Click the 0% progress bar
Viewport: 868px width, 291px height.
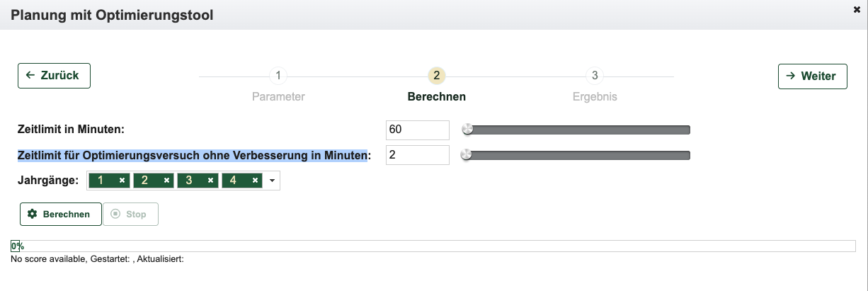click(x=433, y=246)
